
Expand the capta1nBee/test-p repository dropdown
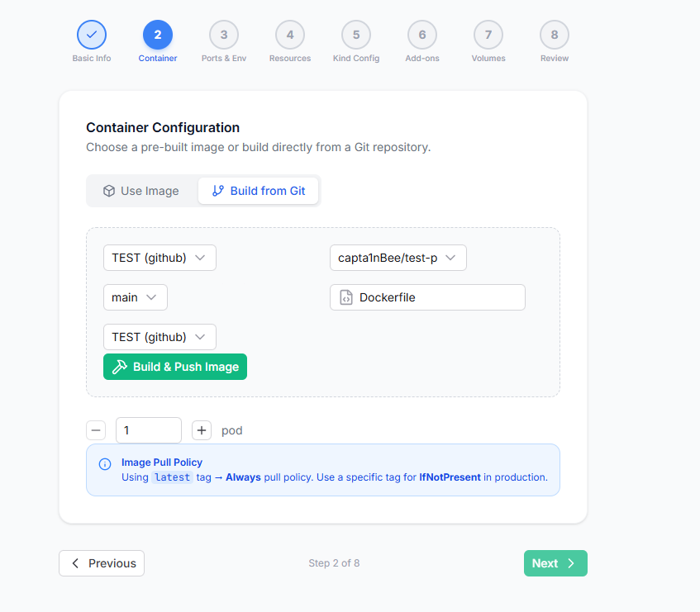[398, 258]
